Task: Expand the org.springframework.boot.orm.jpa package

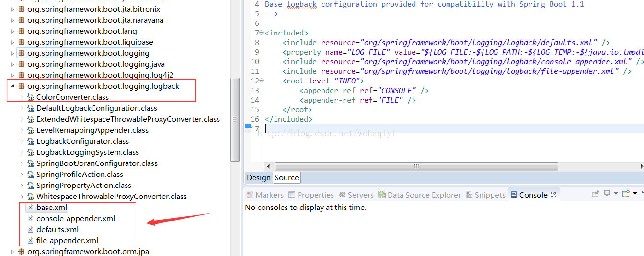Action: (12, 252)
